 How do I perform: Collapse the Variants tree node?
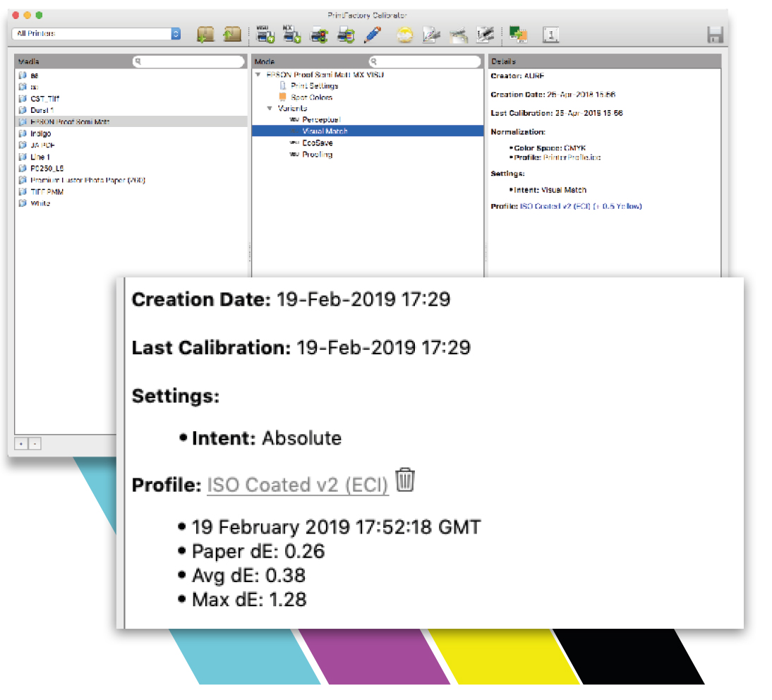(270, 109)
